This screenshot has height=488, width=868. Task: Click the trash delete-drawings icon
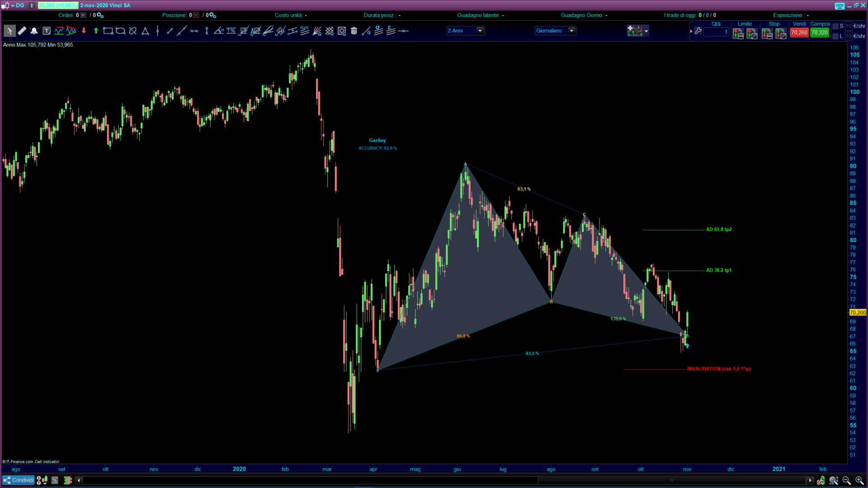tap(354, 31)
